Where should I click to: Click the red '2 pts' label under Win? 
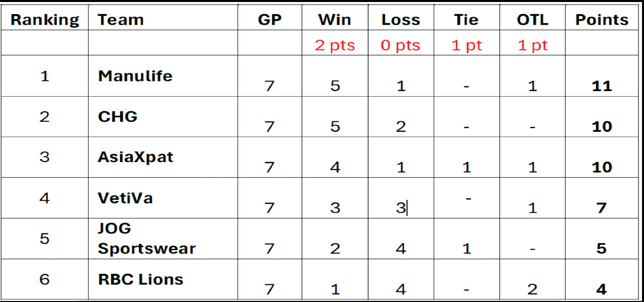(335, 45)
